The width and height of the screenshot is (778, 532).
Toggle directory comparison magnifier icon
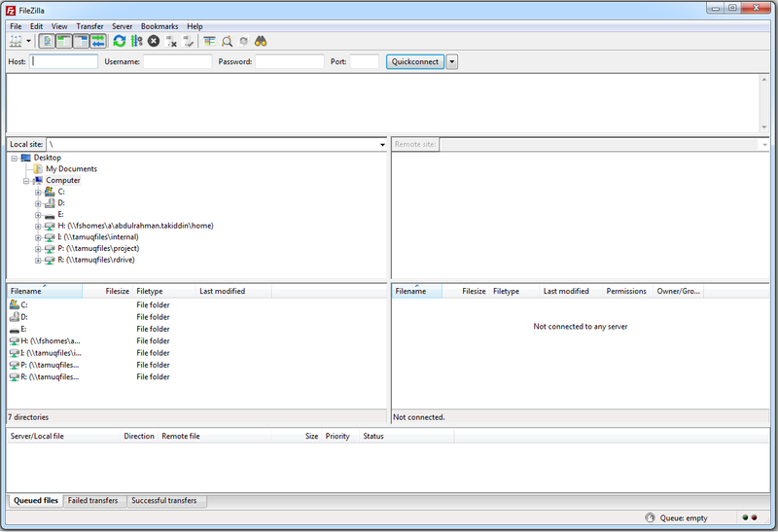(x=227, y=42)
